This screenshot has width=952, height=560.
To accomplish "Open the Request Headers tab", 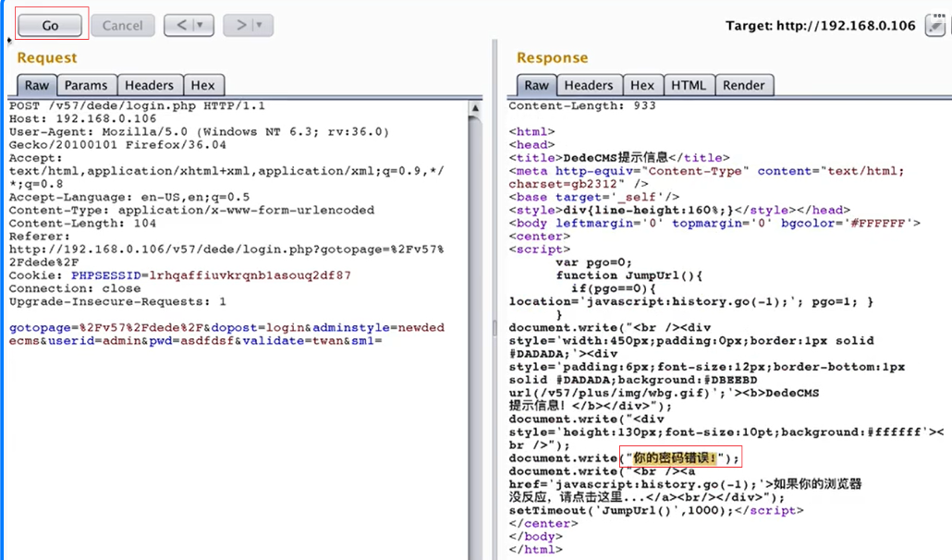I will tap(150, 86).
